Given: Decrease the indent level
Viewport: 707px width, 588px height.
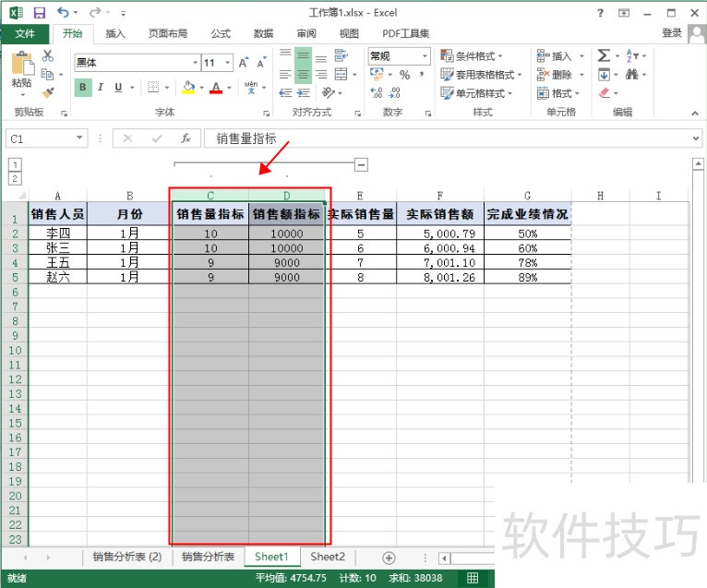Looking at the screenshot, I should 285,93.
